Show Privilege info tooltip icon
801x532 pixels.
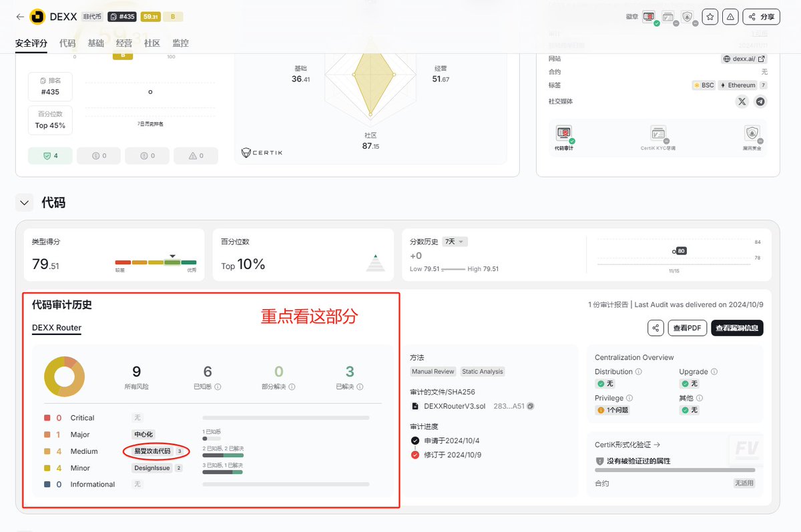pyautogui.click(x=630, y=398)
